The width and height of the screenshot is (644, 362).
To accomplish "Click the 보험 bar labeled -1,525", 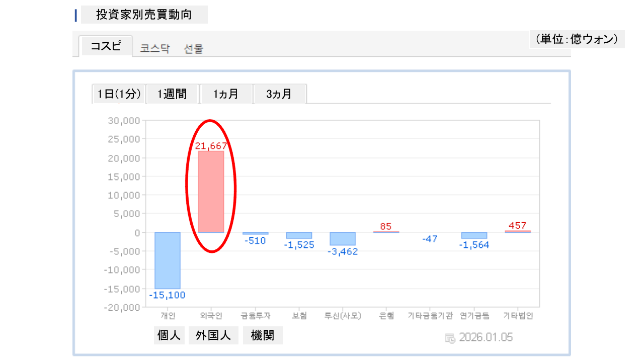I will click(x=299, y=236).
